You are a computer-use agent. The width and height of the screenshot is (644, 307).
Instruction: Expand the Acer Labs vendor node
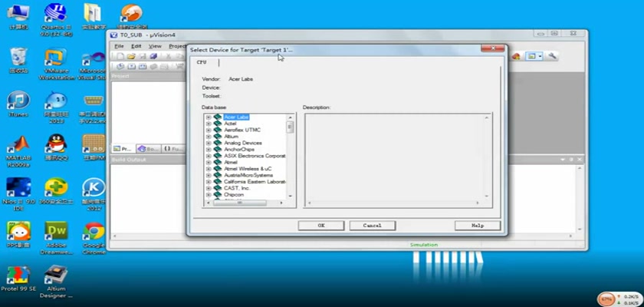pyautogui.click(x=209, y=117)
